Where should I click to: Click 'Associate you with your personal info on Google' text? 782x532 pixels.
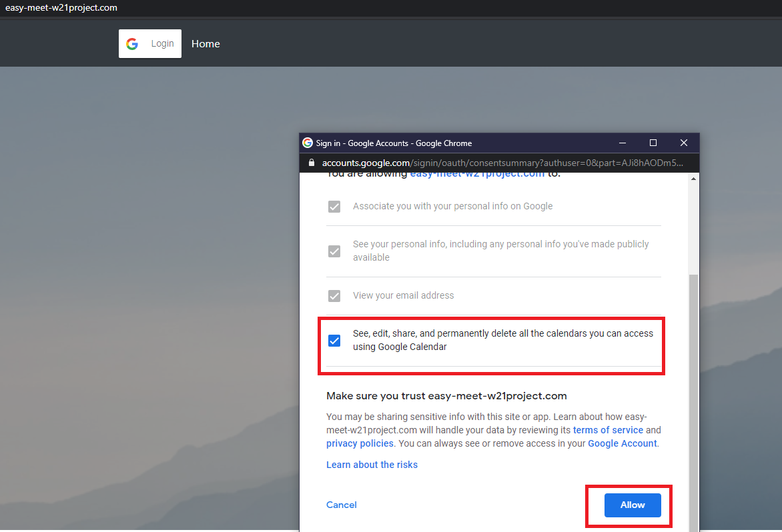point(452,206)
